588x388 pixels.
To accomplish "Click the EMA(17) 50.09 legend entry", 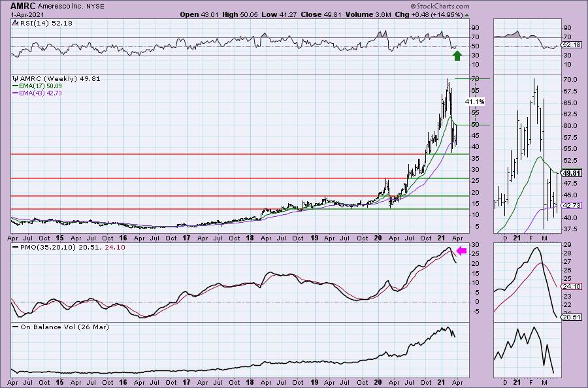I will tap(37, 86).
